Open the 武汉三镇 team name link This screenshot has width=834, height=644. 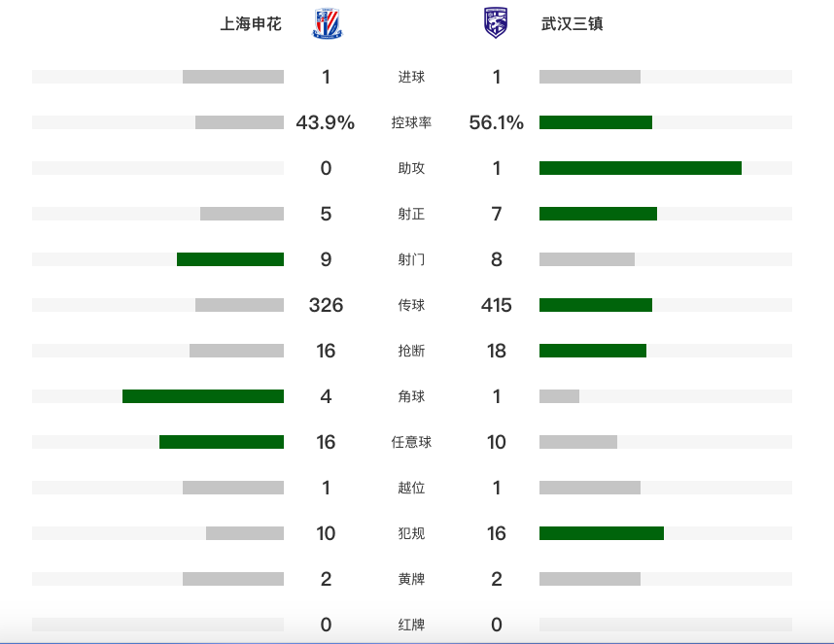coord(572,24)
